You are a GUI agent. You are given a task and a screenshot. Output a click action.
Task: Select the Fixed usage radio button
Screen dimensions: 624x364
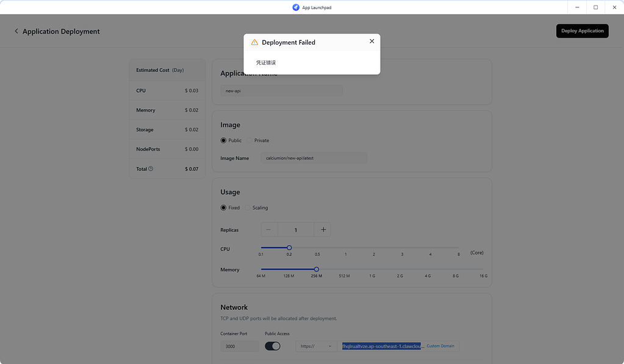223,208
